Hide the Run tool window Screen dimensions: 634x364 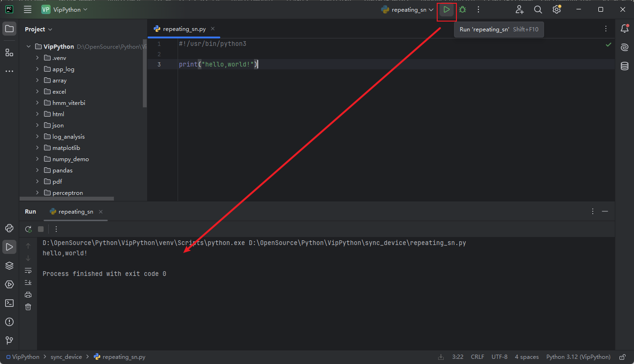pyautogui.click(x=605, y=212)
